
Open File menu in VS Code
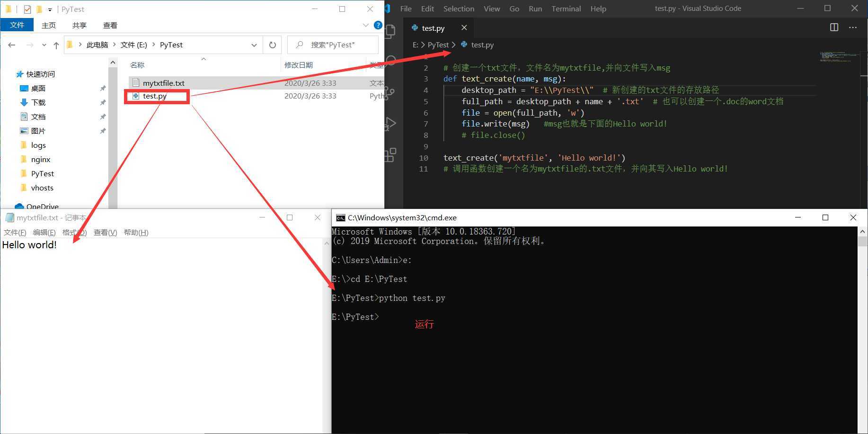coord(406,9)
